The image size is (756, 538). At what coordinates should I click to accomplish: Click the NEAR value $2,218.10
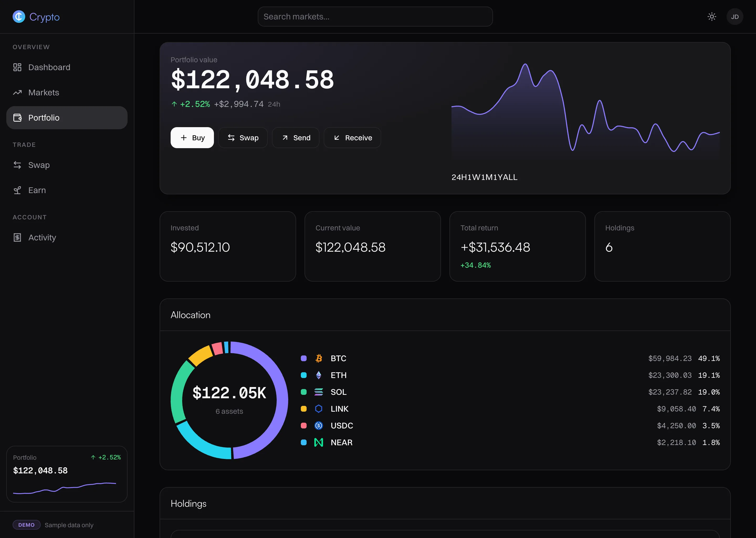pos(676,442)
